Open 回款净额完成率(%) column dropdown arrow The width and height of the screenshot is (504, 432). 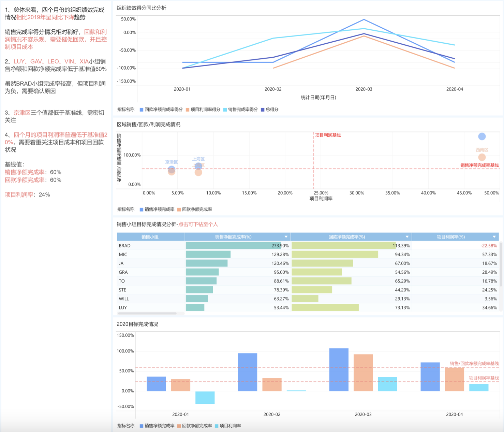pyautogui.click(x=407, y=237)
